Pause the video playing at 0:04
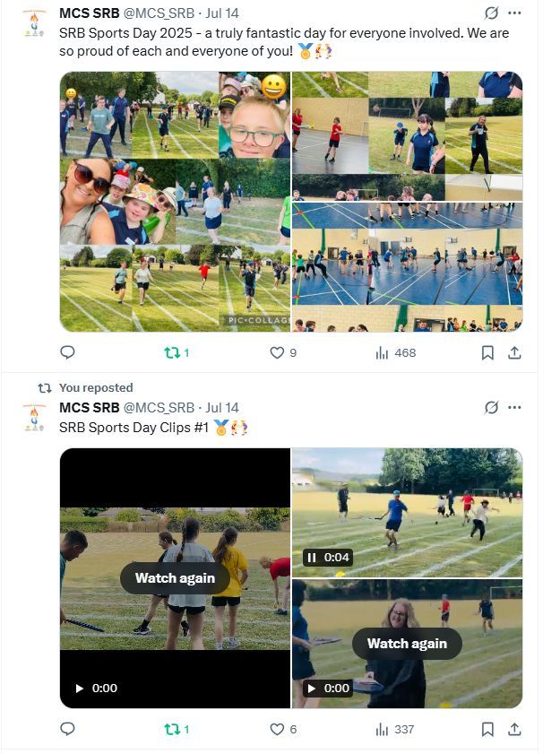560x754 pixels. tap(312, 558)
